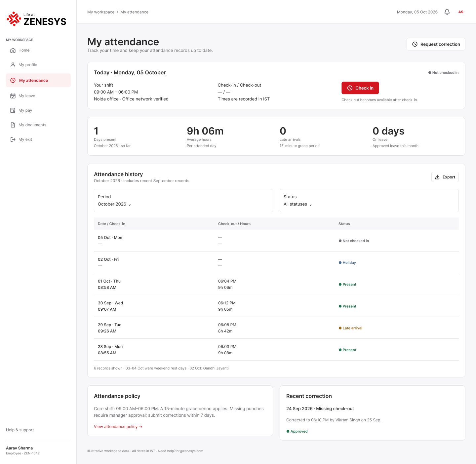Click 06:12 PM check-out for 30 Sep
The image size is (476, 464).
[227, 303]
